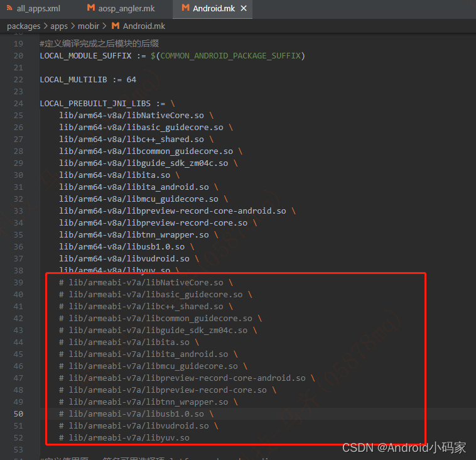Place cursor on LOCAL_MODULE_SUFFIX
This screenshot has height=460, width=476.
(x=85, y=56)
